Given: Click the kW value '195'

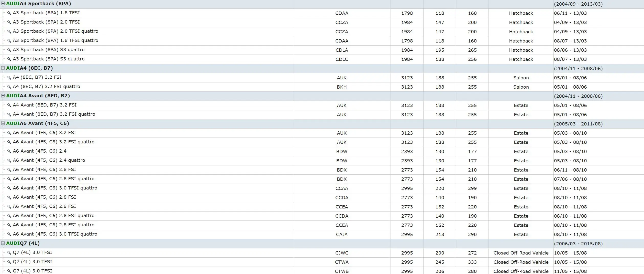Looking at the screenshot, I should [x=440, y=50].
